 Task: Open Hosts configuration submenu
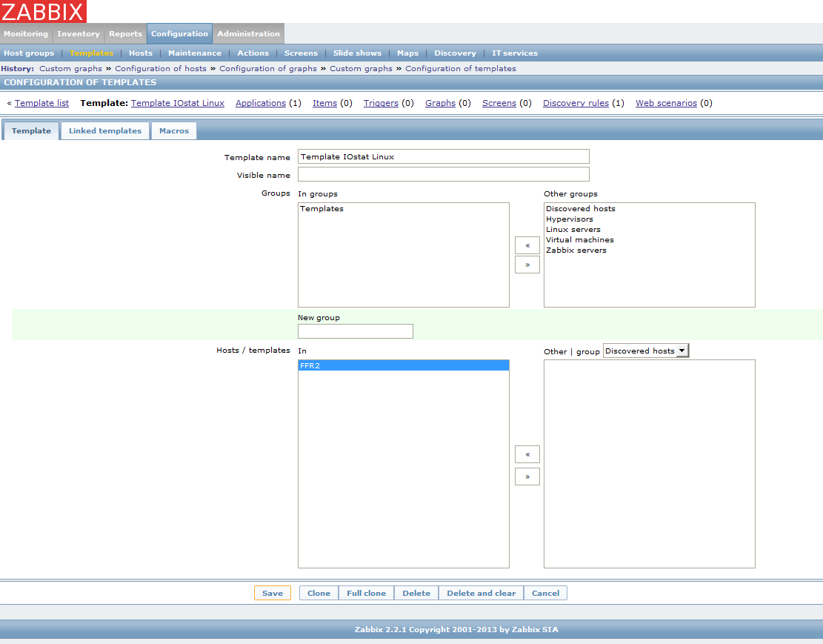pyautogui.click(x=141, y=53)
